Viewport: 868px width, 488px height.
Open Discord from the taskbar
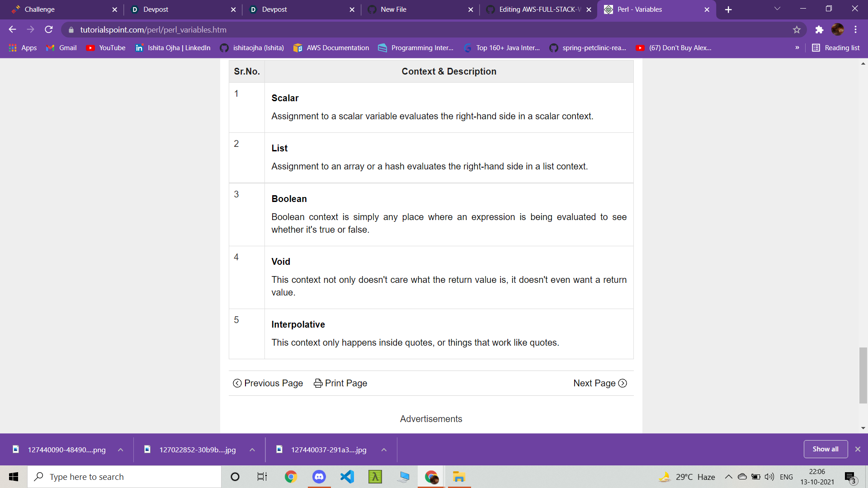click(x=319, y=477)
